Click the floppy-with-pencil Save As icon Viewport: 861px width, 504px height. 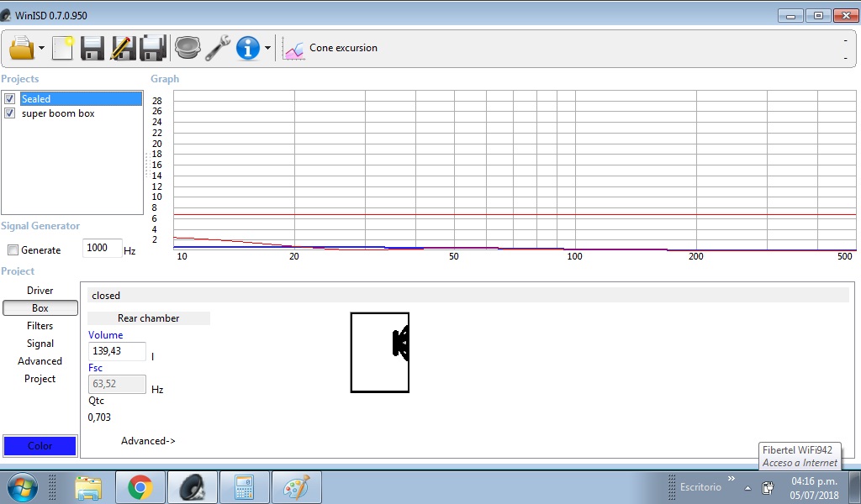tap(123, 48)
